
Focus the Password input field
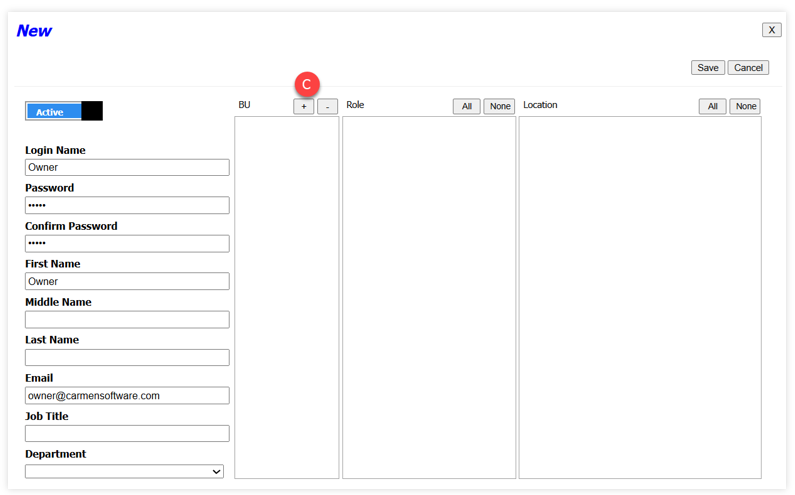coord(127,205)
